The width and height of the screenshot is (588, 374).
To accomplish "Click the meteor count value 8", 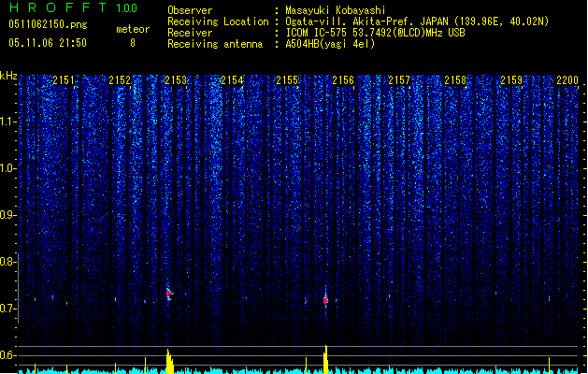I will [x=133, y=43].
